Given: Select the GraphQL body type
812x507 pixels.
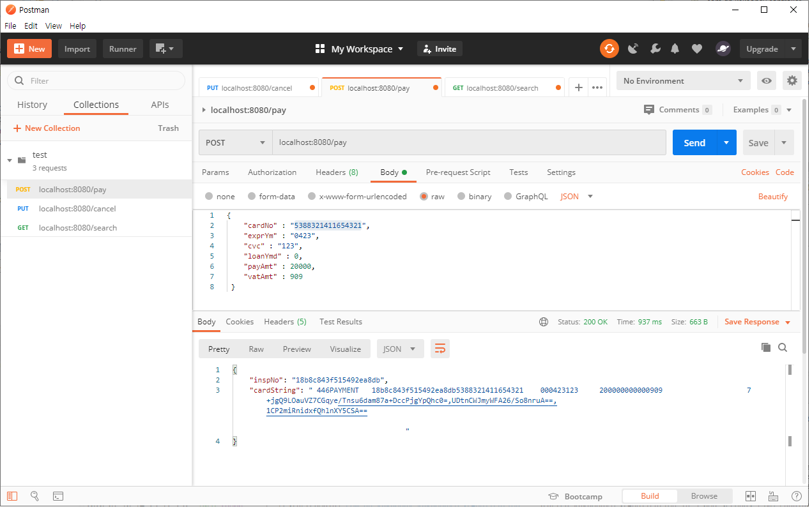Looking at the screenshot, I should pyautogui.click(x=508, y=197).
